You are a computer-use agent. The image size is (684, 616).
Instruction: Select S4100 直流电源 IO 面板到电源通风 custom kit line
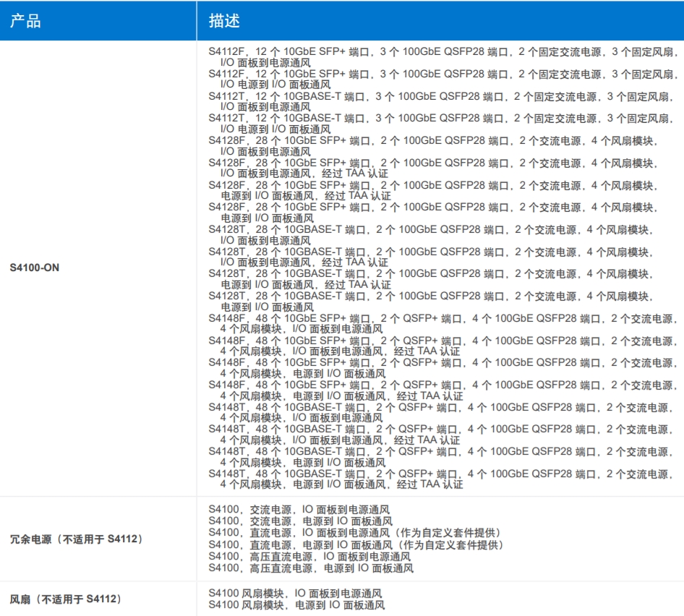pos(355,533)
